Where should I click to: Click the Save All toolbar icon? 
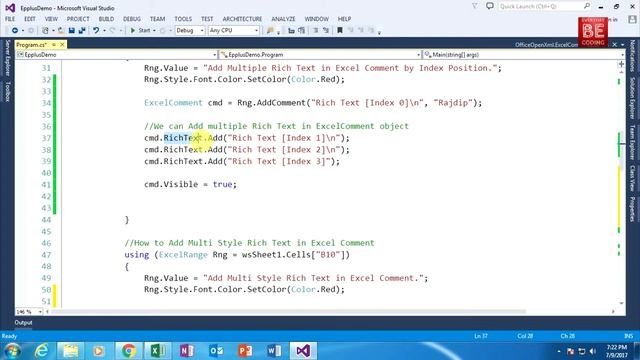tap(82, 31)
